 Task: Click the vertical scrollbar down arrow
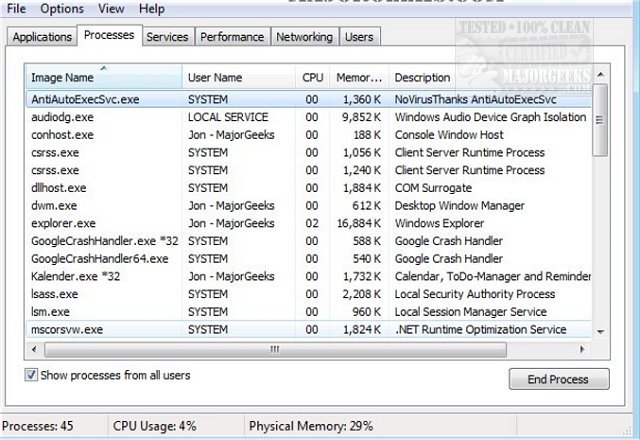pos(600,331)
